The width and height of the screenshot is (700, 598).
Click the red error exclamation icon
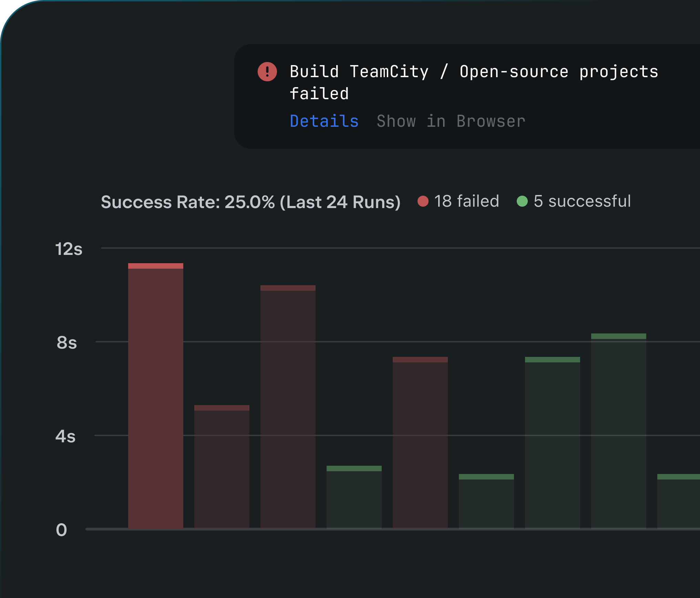pos(267,72)
